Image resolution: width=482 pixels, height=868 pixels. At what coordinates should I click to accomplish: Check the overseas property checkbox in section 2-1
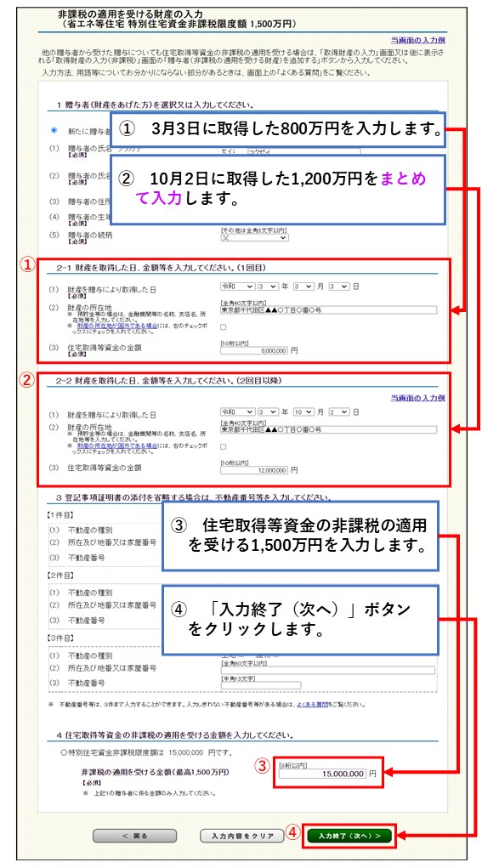pos(224,327)
